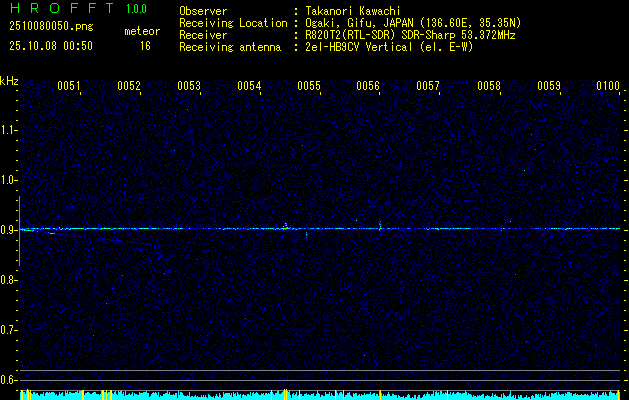Click the meteor count value 16
The height and width of the screenshot is (400, 629).
coord(145,46)
